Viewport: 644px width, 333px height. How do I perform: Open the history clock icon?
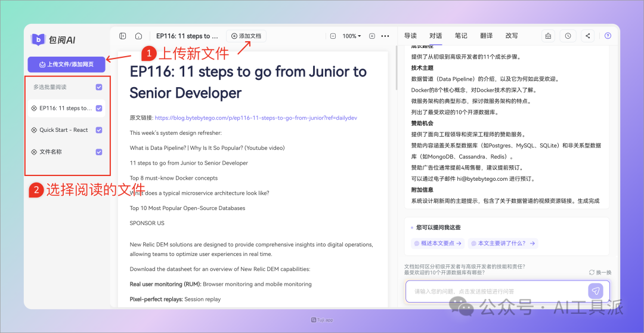568,36
